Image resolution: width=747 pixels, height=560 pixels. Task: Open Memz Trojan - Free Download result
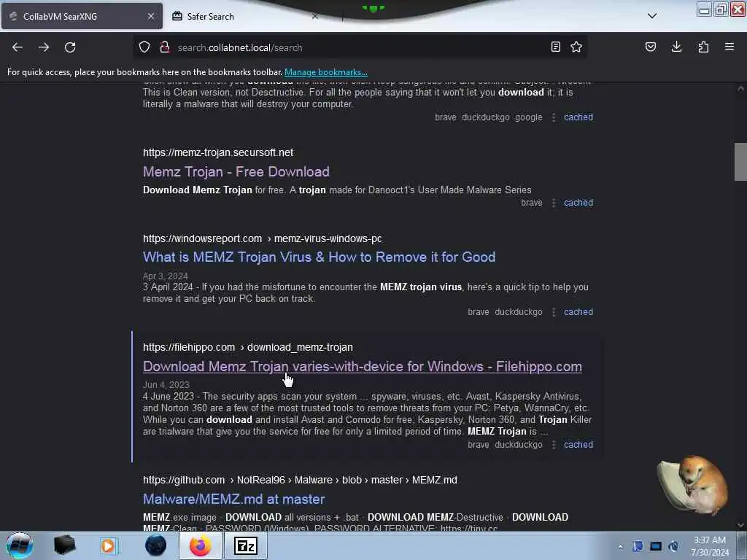tap(236, 171)
